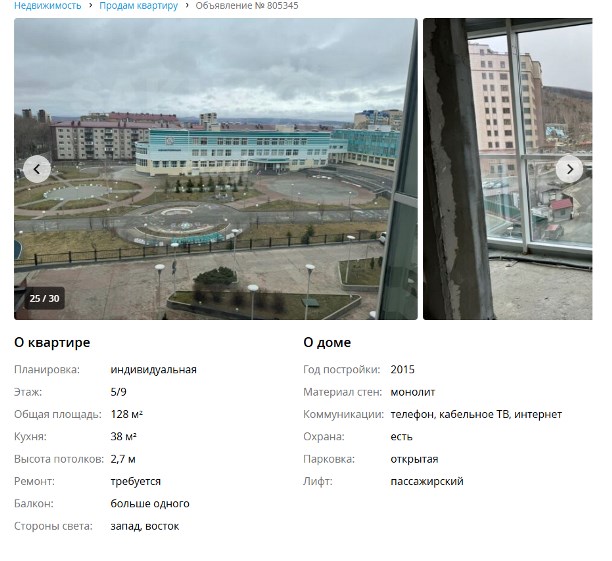Show the previous photo with left arrow
The image size is (612, 561).
point(37,169)
